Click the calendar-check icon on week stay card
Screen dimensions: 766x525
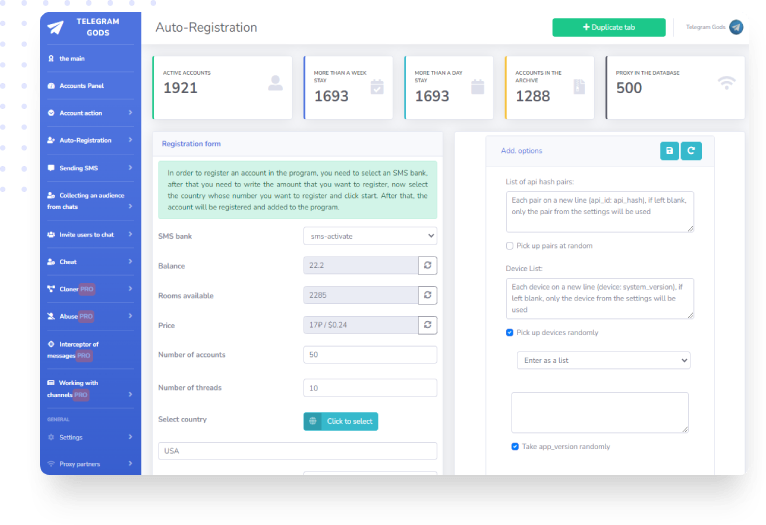coord(377,87)
